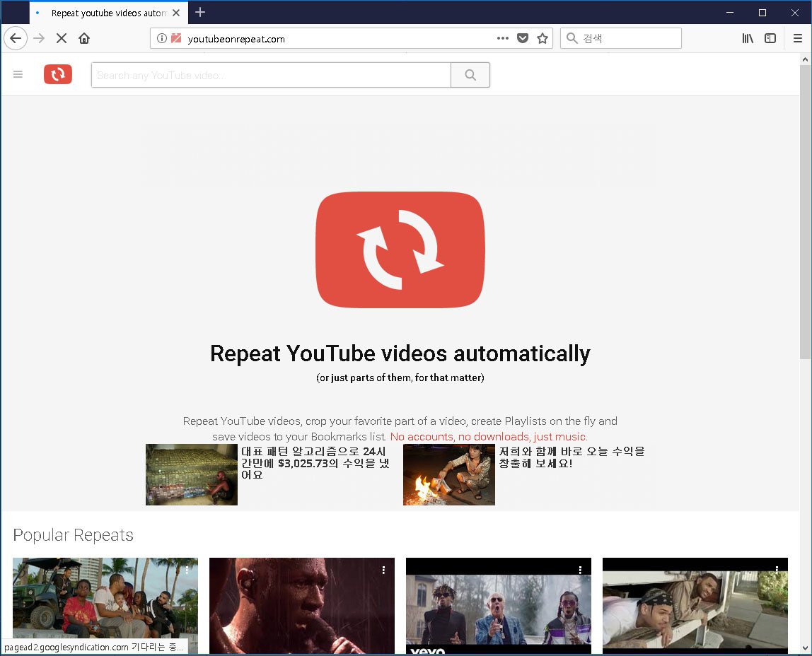Click the forward navigation arrow
This screenshot has width=812, height=656.
(x=39, y=38)
